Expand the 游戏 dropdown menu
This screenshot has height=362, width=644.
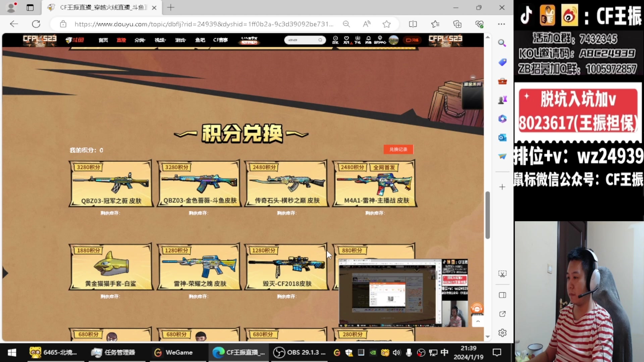coord(180,40)
